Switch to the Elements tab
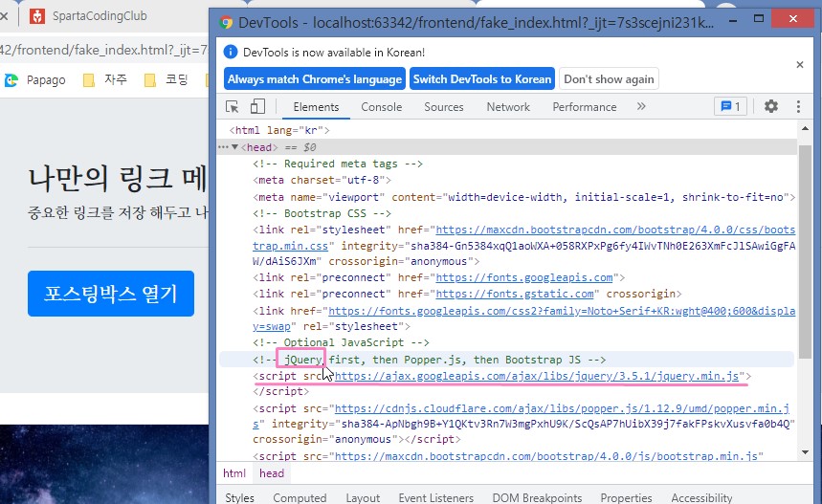The width and height of the screenshot is (822, 504). [316, 107]
